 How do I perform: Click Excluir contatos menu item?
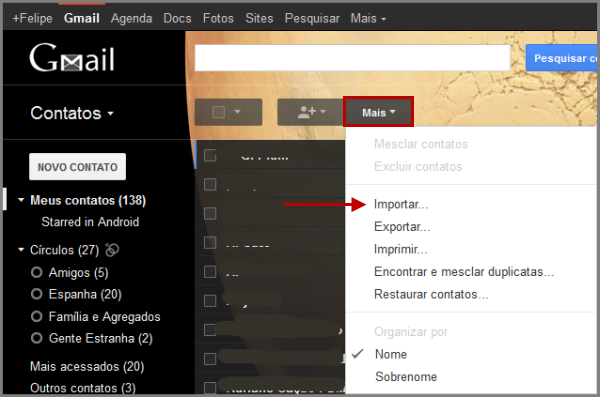pos(418,167)
